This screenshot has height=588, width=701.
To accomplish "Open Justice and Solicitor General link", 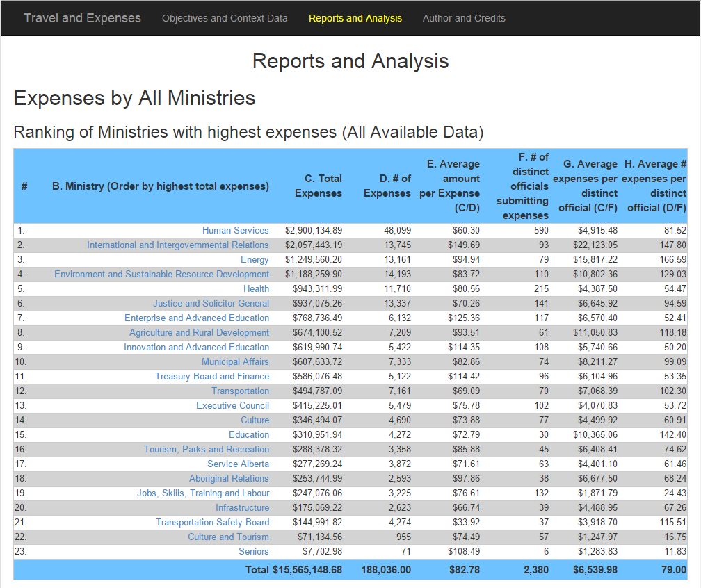I will [211, 303].
